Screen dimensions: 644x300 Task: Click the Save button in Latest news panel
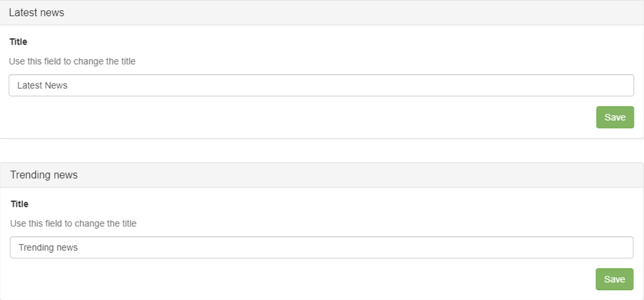pos(615,117)
